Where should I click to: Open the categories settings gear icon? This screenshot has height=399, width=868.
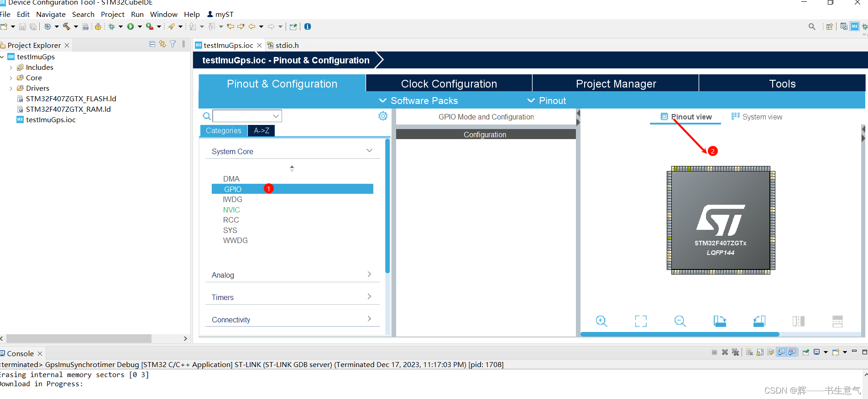(383, 116)
